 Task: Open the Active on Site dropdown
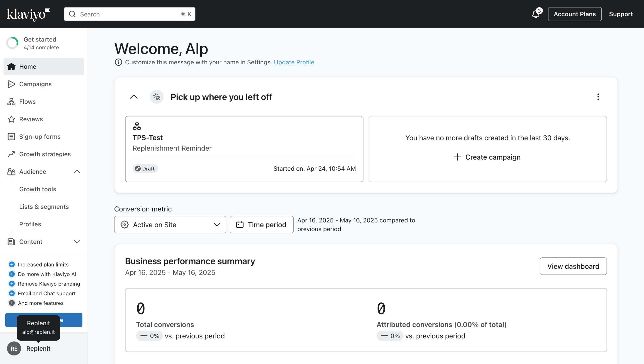170,224
